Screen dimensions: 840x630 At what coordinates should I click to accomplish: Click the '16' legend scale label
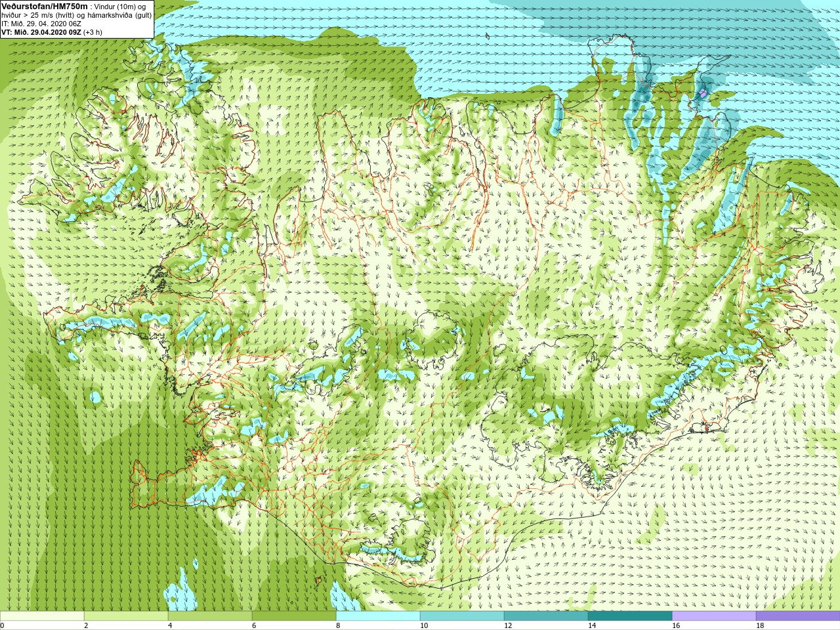point(676,625)
